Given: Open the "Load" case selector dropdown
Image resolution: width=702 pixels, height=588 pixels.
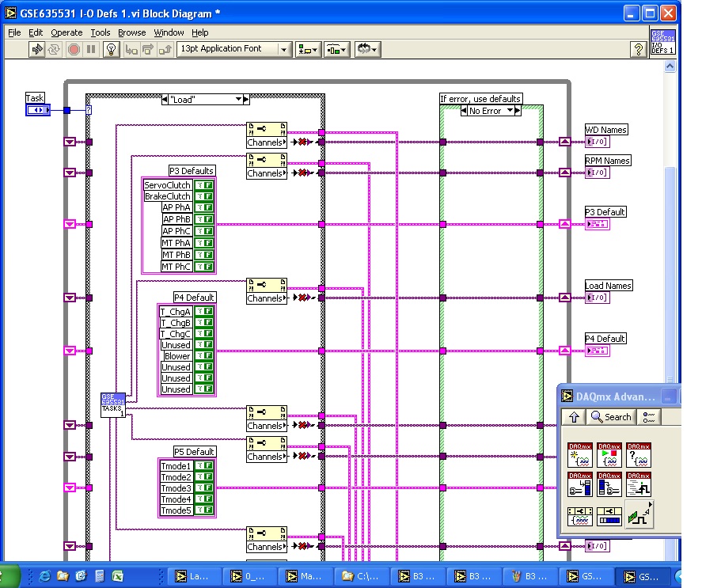Looking at the screenshot, I should [239, 99].
